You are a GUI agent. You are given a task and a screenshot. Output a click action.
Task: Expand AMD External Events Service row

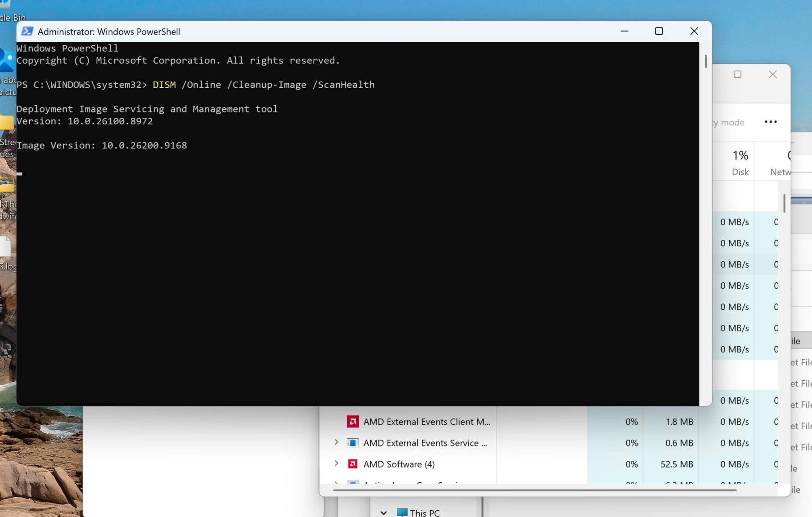[x=336, y=442]
